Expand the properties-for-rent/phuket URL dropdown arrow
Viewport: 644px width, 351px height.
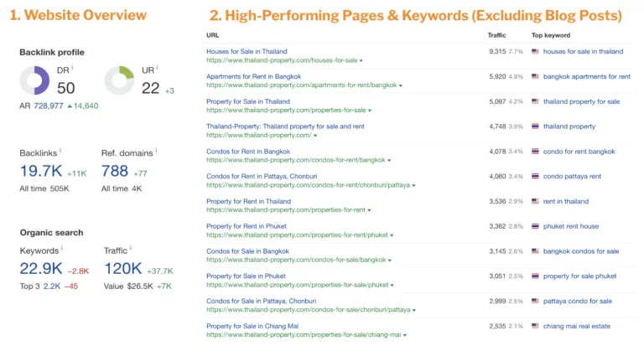click(392, 235)
